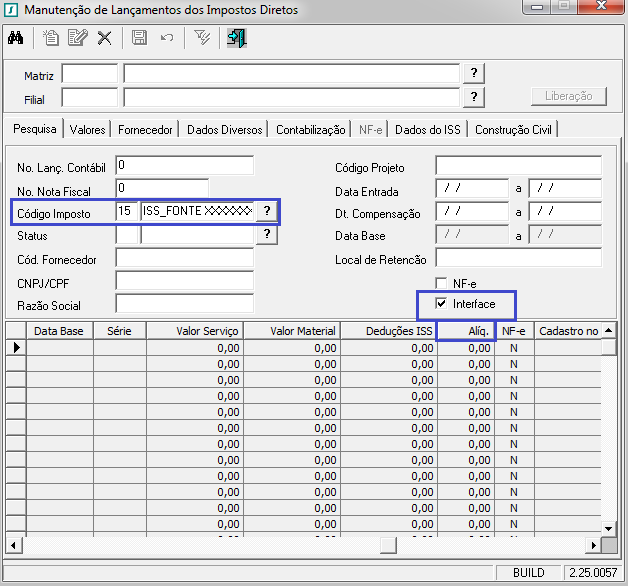Click the edit record pencil icon
This screenshot has height=586, width=628.
pos(77,38)
